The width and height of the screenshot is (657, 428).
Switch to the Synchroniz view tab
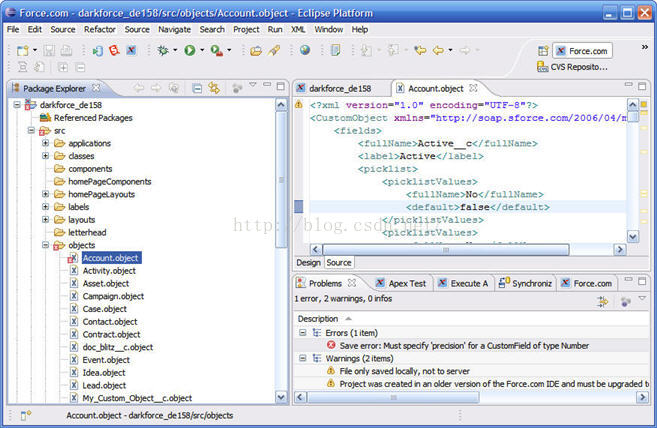coord(525,283)
